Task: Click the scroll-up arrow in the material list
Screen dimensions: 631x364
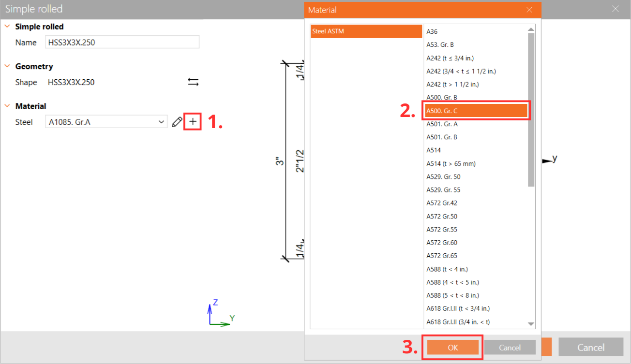Action: tap(531, 28)
